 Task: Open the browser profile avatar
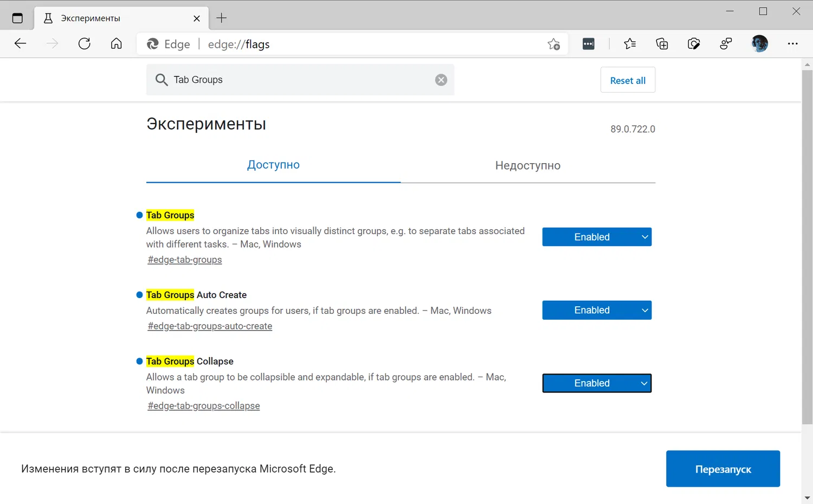tap(759, 43)
